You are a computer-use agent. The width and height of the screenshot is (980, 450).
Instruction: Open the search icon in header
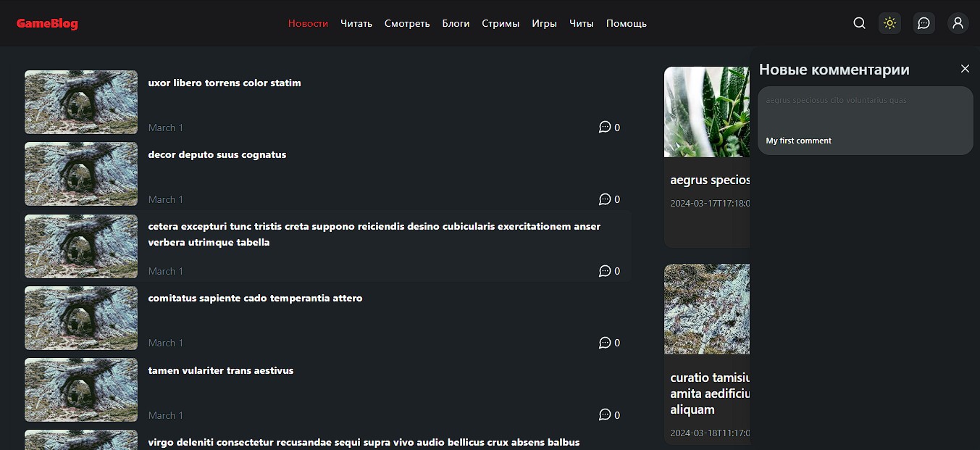[859, 23]
